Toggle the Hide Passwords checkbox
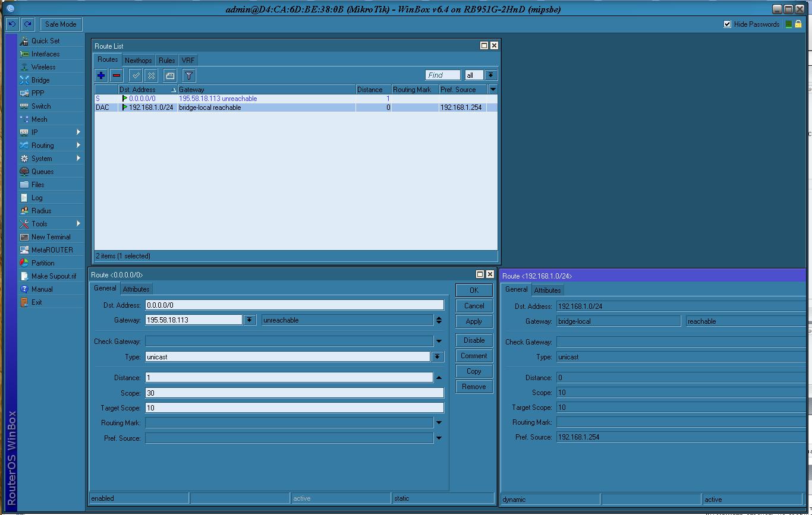This screenshot has height=515, width=812. click(x=727, y=24)
